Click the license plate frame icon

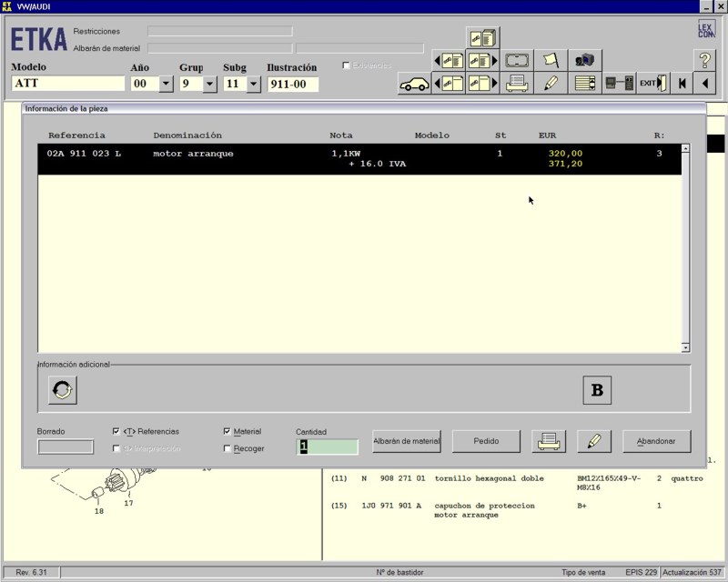pyautogui.click(x=517, y=60)
